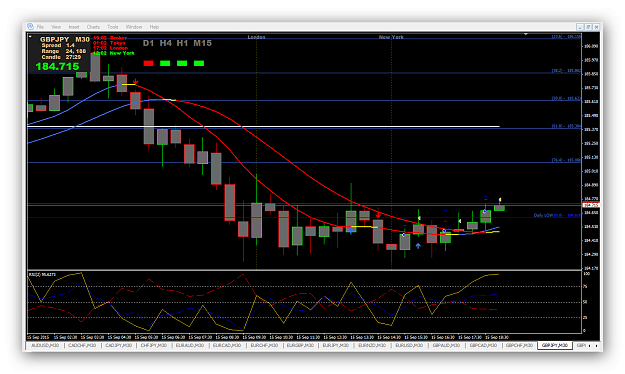Minimize the inner chart window
Screen dimensions: 625x374
[x=580, y=27]
